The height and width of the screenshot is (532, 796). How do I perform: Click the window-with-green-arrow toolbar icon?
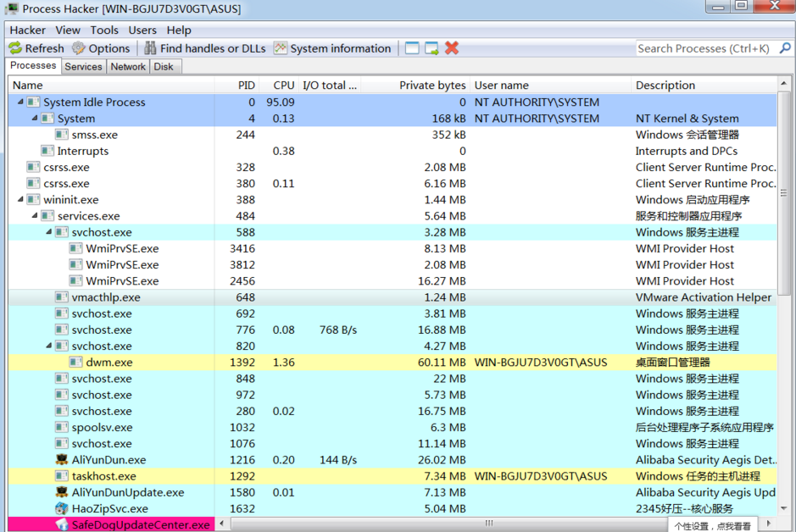tap(431, 48)
